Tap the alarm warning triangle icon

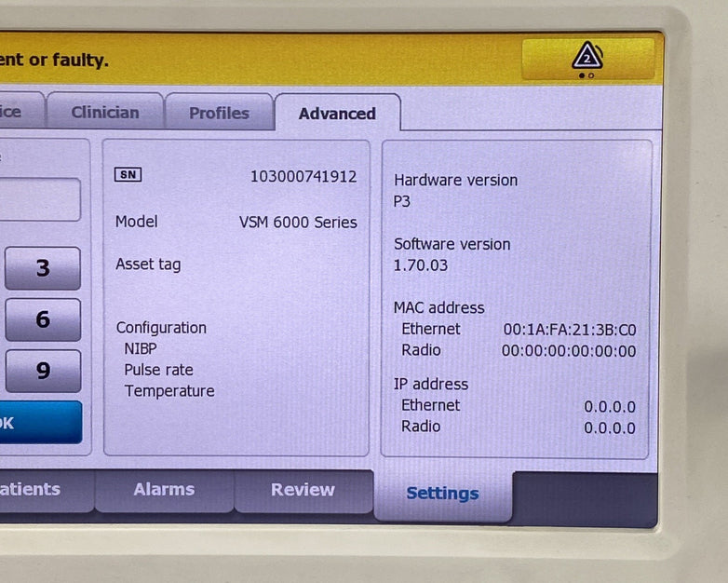(x=587, y=56)
